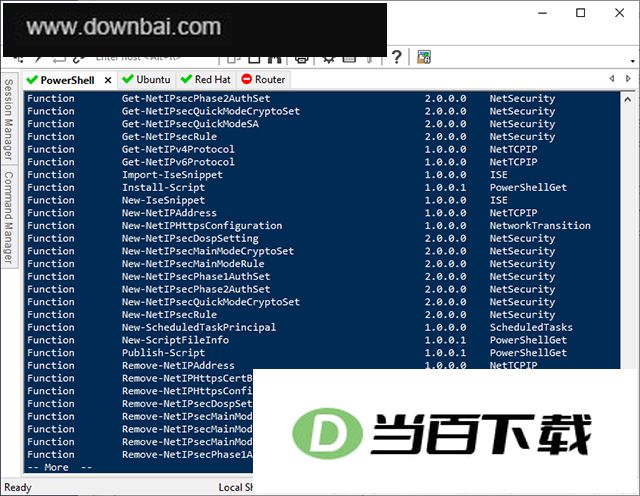Click red disconnected icon on Router tab

click(x=247, y=79)
